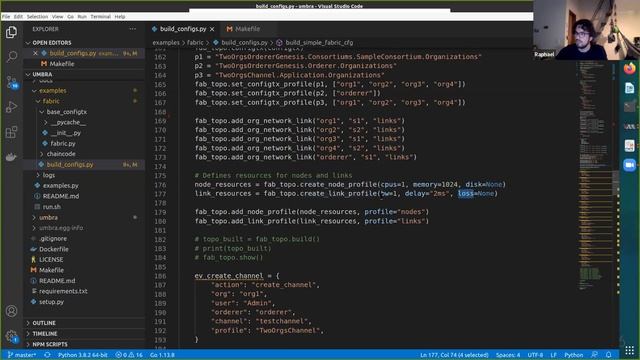640x360 pixels.
Task: Close the build_configs.py editor tab
Action: pyautogui.click(x=212, y=29)
